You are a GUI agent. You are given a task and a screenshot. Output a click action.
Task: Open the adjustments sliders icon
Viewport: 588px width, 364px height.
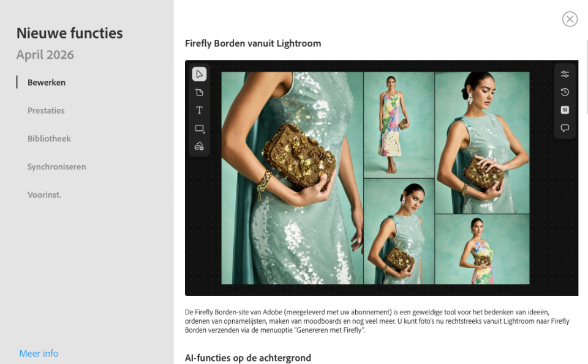(x=565, y=74)
